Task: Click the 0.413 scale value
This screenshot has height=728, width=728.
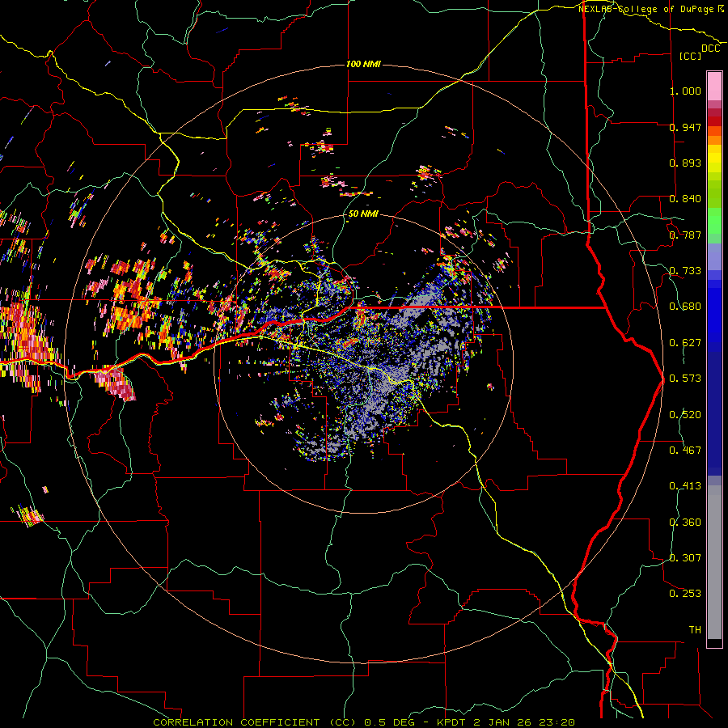Action: [685, 486]
